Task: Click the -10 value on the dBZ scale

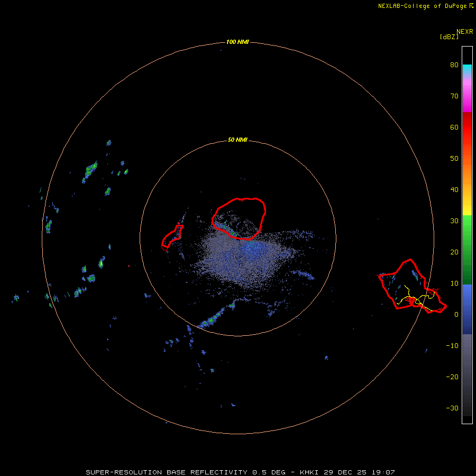Action: [452, 346]
